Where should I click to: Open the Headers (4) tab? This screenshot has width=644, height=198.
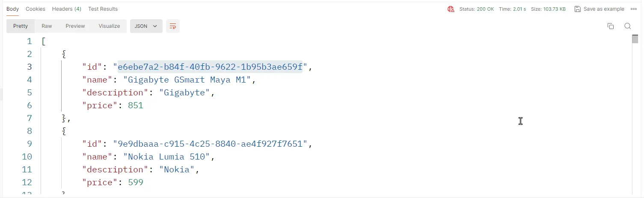point(67,9)
